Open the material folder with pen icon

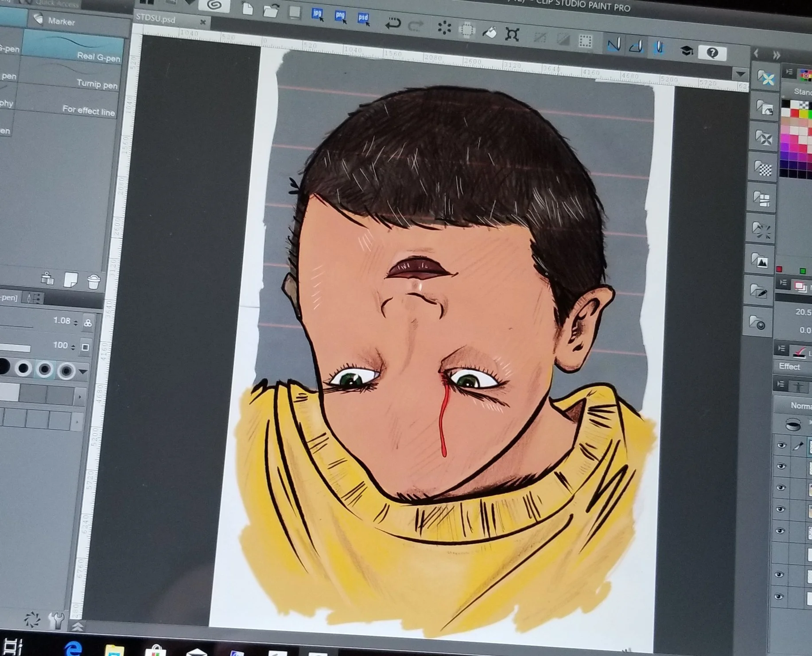(759, 291)
